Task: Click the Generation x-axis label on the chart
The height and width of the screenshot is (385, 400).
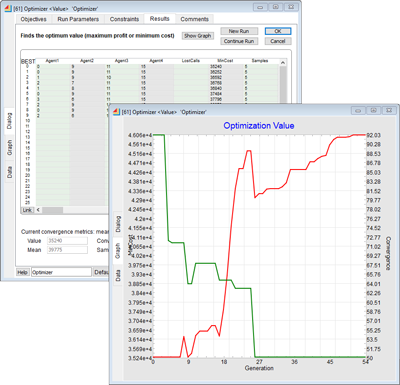Action: click(259, 368)
